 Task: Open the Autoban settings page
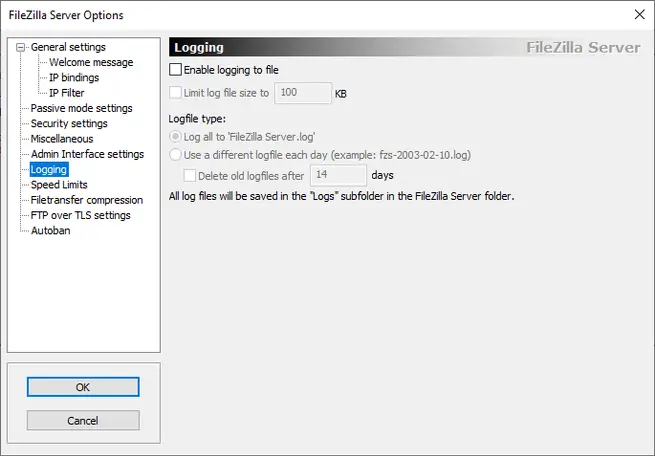coord(50,231)
